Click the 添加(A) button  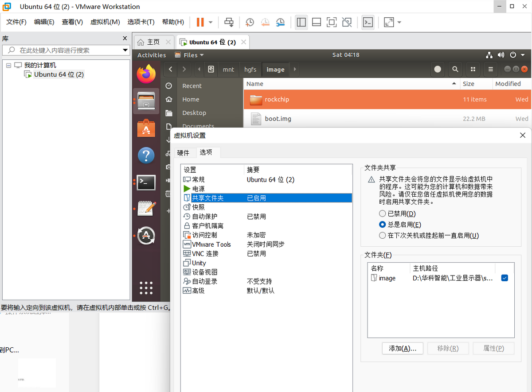coord(402,348)
